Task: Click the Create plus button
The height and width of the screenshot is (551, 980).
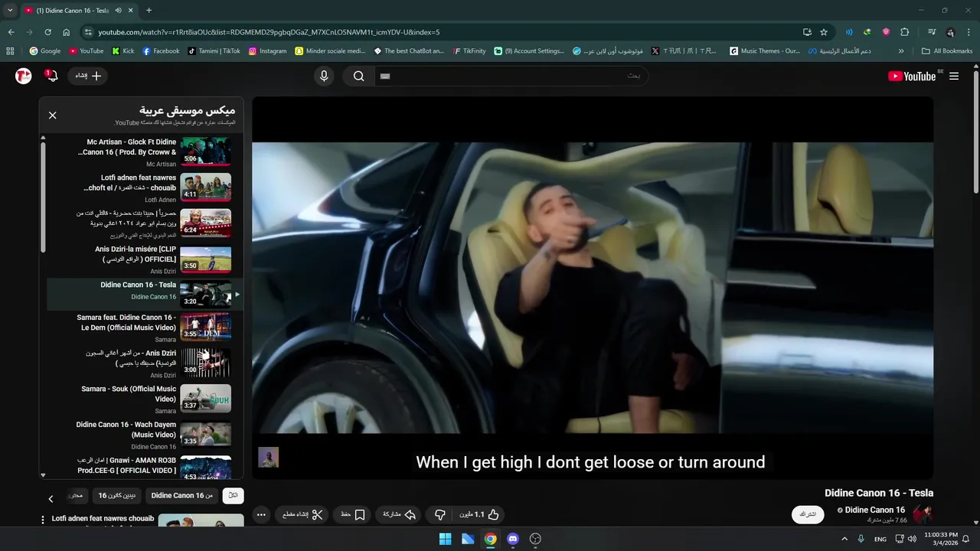Action: (88, 76)
